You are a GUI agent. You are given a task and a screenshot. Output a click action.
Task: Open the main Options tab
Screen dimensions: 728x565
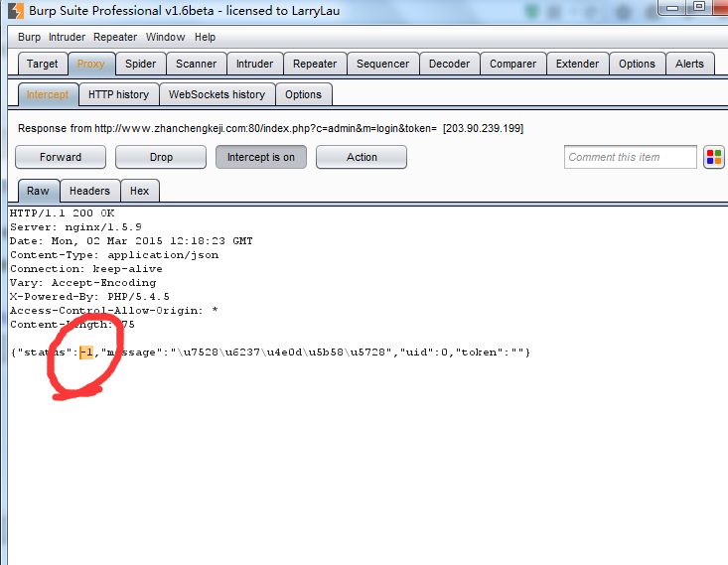tap(637, 64)
